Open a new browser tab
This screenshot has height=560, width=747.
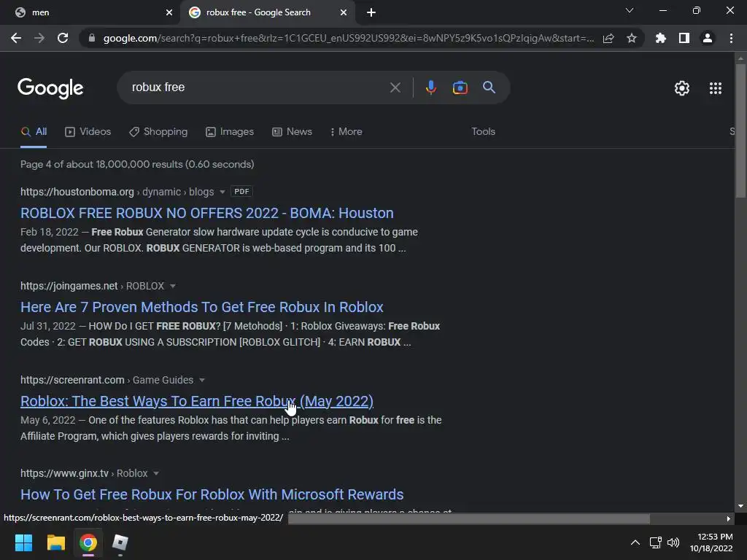pos(371,12)
